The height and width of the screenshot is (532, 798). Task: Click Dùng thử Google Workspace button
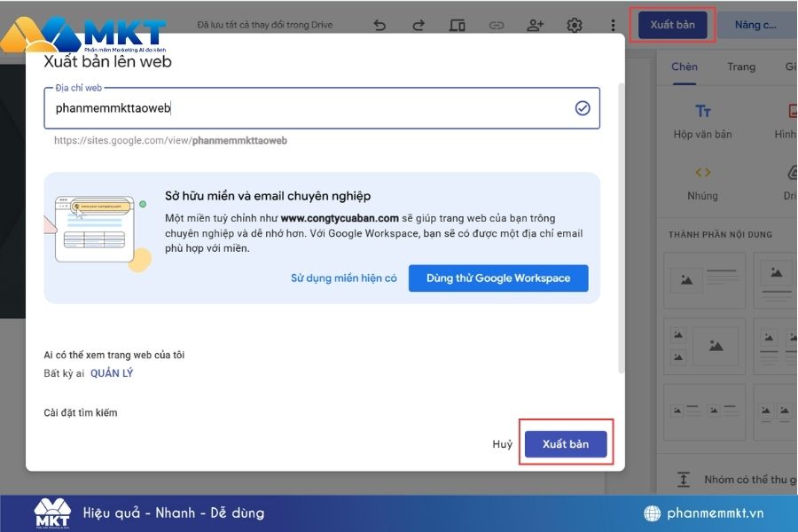pos(498,278)
